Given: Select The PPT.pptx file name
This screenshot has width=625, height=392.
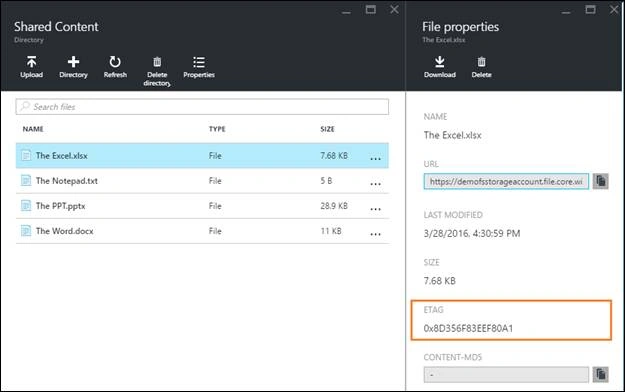Looking at the screenshot, I should [61, 206].
